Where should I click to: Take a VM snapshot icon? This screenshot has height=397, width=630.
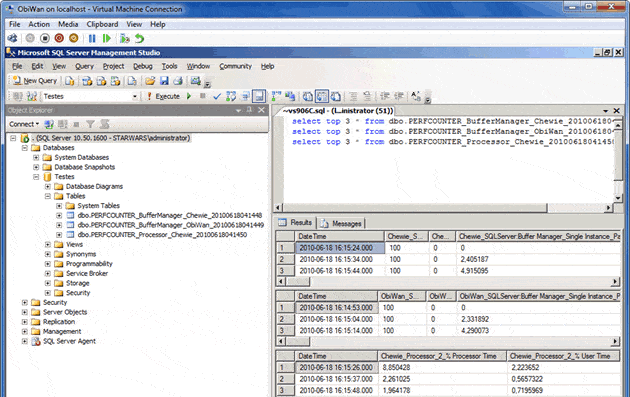coord(125,38)
